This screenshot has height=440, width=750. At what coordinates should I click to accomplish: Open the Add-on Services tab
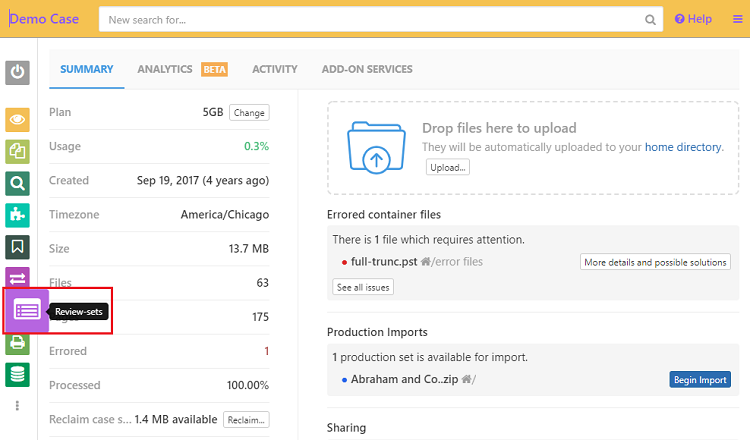point(367,69)
